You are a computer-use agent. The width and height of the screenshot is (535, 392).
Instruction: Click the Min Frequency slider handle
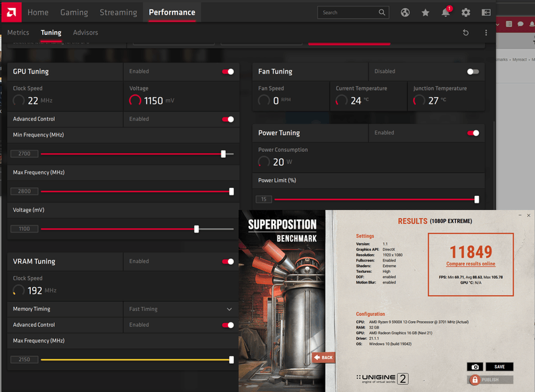(223, 154)
